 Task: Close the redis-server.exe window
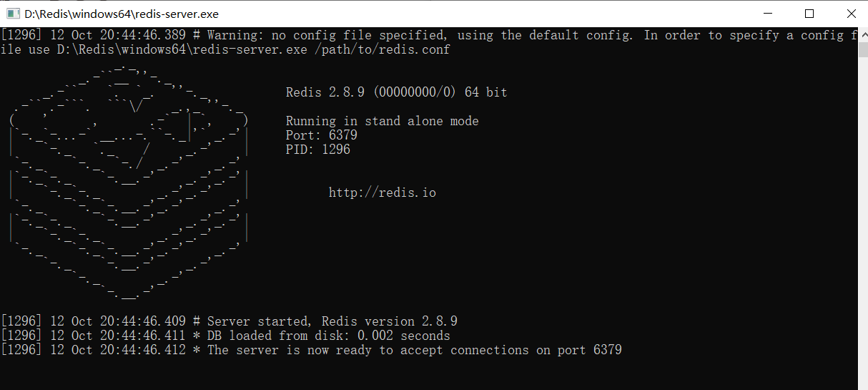pyautogui.click(x=849, y=14)
